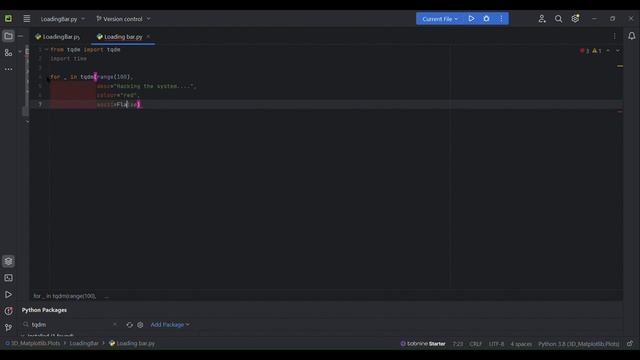Open the Project tool window folder icon
This screenshot has height=360, width=640.
pyautogui.click(x=8, y=36)
